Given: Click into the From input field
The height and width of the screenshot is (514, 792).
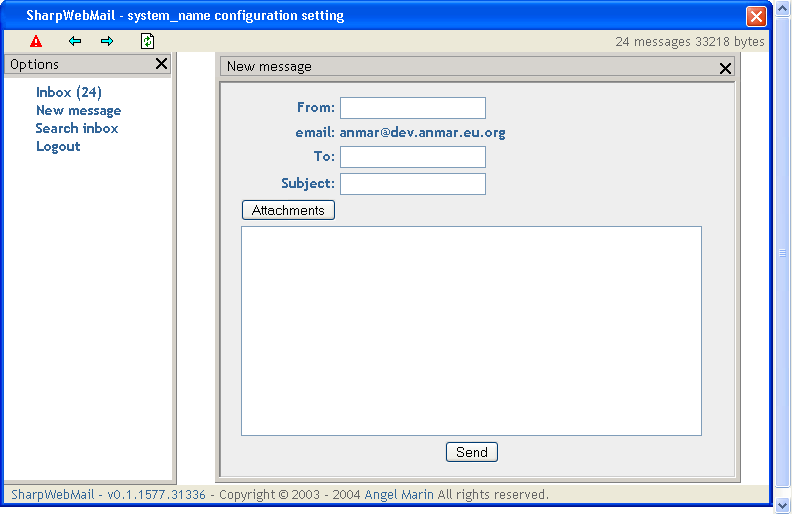Looking at the screenshot, I should pyautogui.click(x=413, y=108).
